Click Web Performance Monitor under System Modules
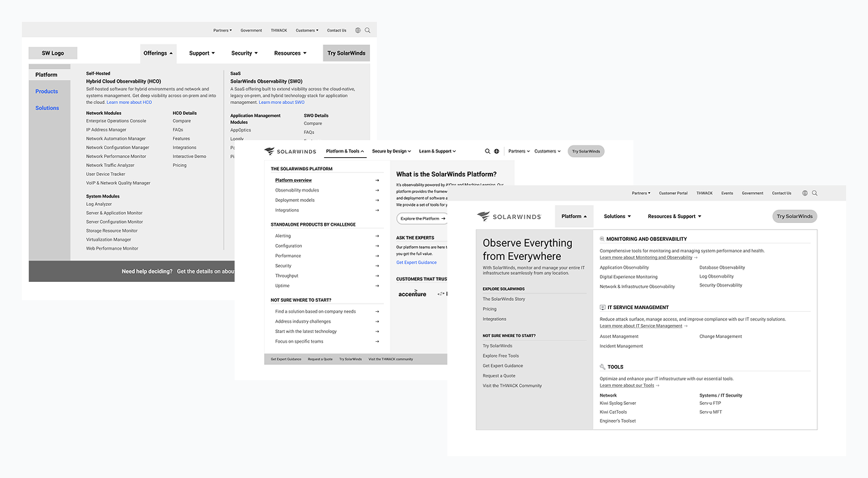Viewport: 868px width, 478px height. click(x=112, y=248)
